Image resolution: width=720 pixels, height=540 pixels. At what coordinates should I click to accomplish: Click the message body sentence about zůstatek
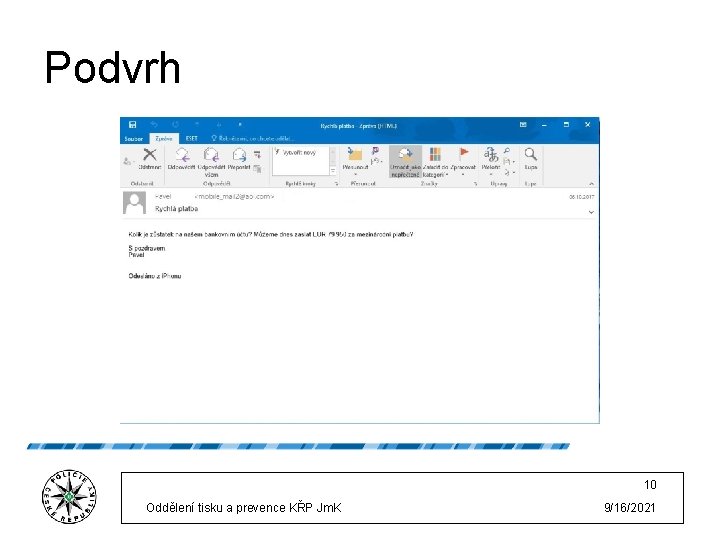[x=271, y=234]
